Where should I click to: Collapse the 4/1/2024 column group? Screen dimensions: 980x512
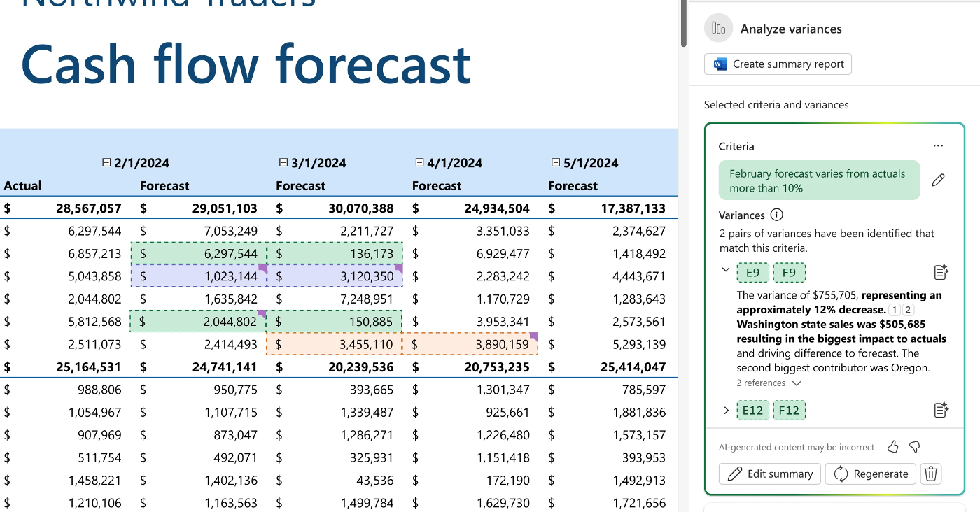pos(419,163)
